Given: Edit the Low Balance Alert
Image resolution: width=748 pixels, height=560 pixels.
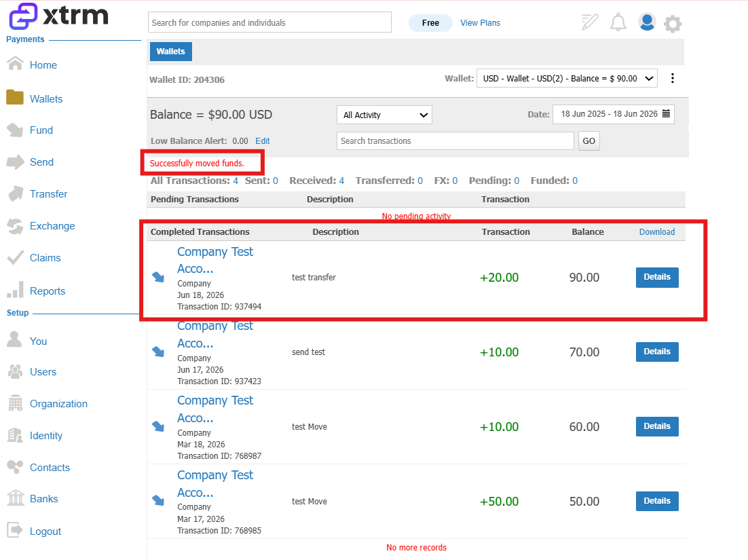Looking at the screenshot, I should (263, 141).
